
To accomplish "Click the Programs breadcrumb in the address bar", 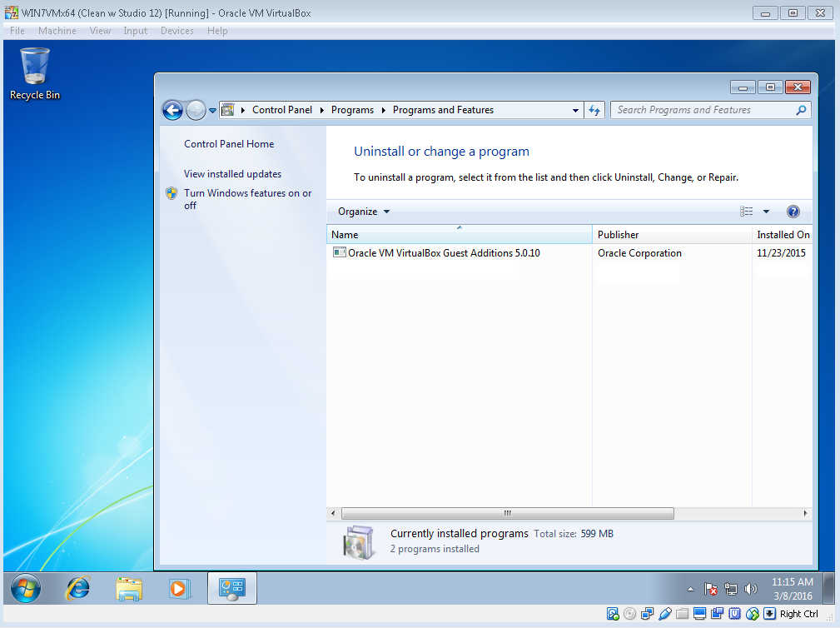I will click(x=352, y=109).
